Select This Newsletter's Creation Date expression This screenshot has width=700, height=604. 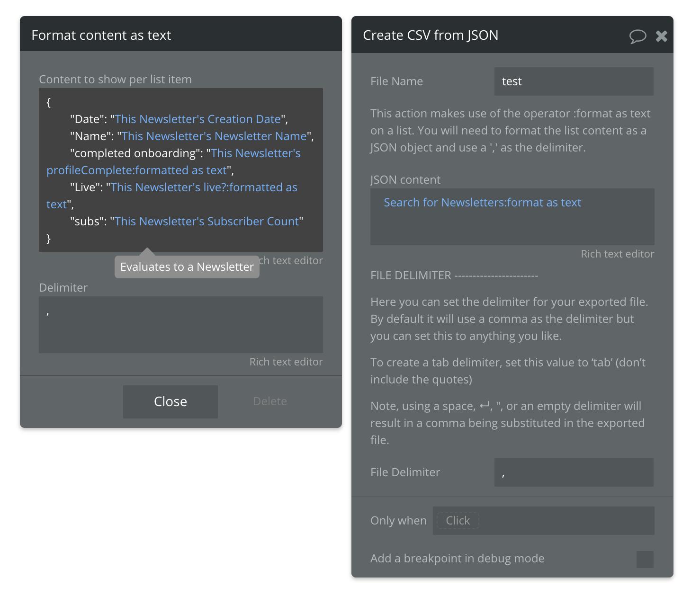coord(198,119)
